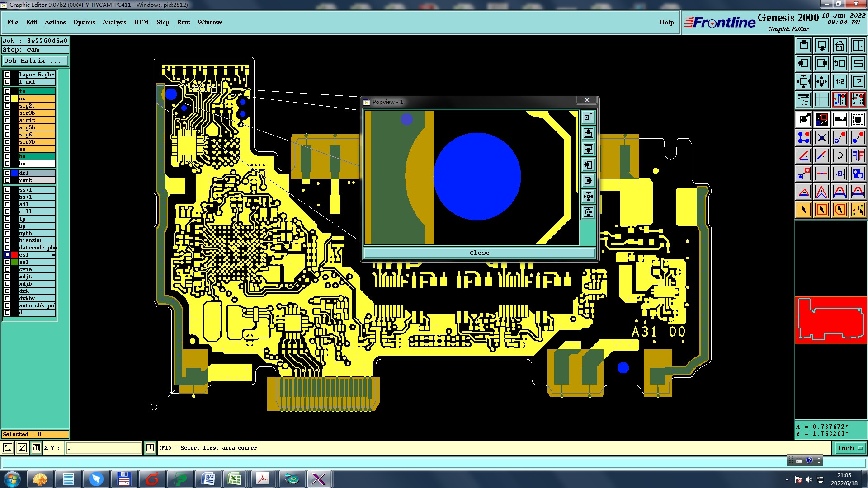Click the delete feature X icon
The width and height of the screenshot is (868, 488).
pos(822,137)
